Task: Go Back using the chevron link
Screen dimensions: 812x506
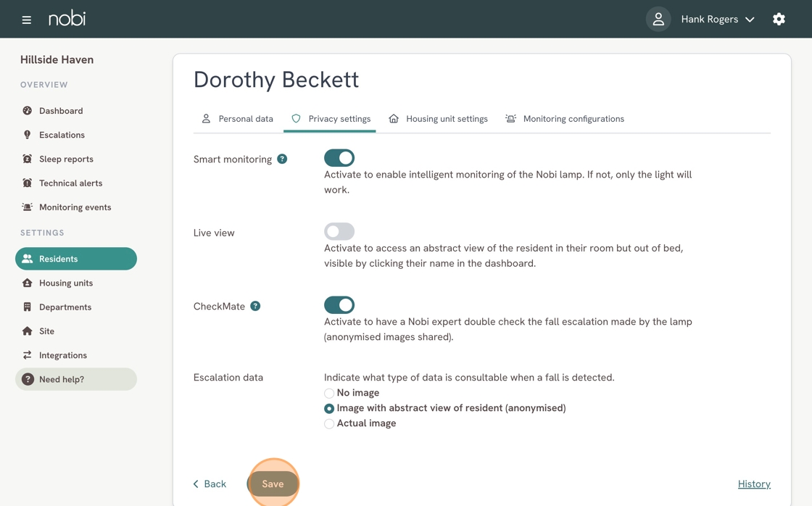Action: 210,484
